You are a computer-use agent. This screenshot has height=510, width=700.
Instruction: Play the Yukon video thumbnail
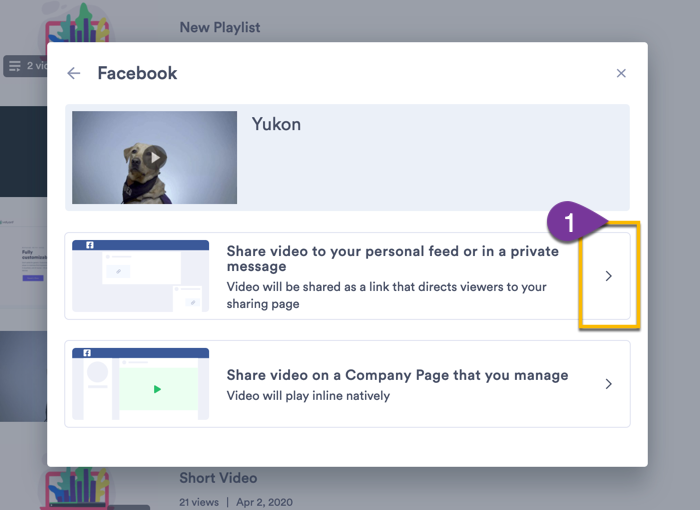(x=154, y=158)
